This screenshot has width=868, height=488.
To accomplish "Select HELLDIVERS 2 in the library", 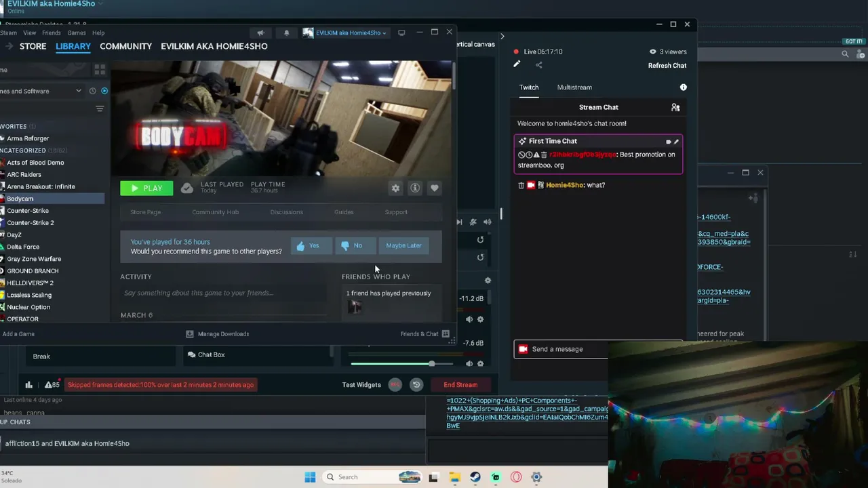I will click(30, 283).
